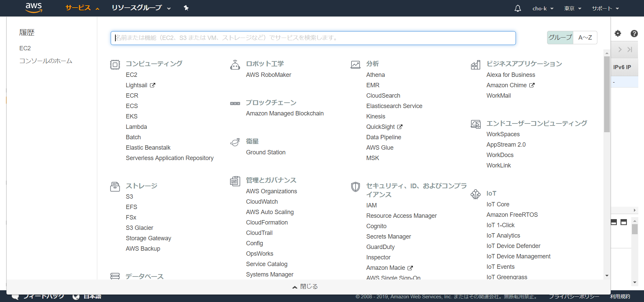The height and width of the screenshot is (302, 644).
Task: Open the Lambda service link
Action: tap(136, 127)
